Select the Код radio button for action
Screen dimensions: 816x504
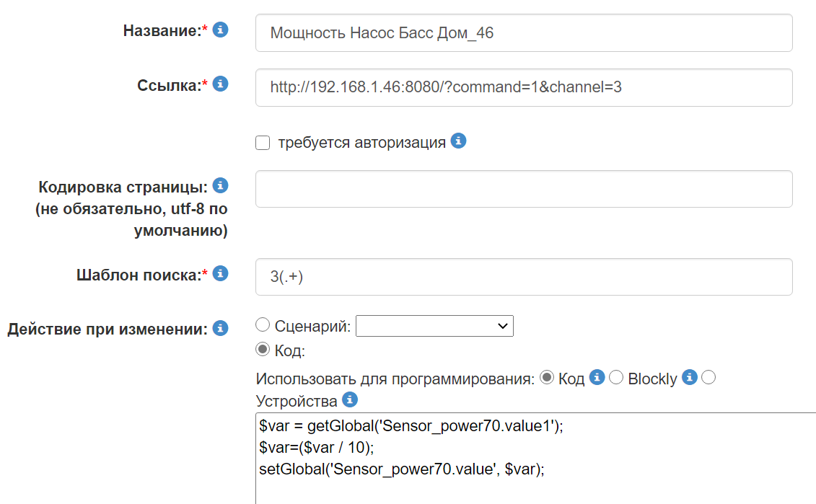point(261,350)
